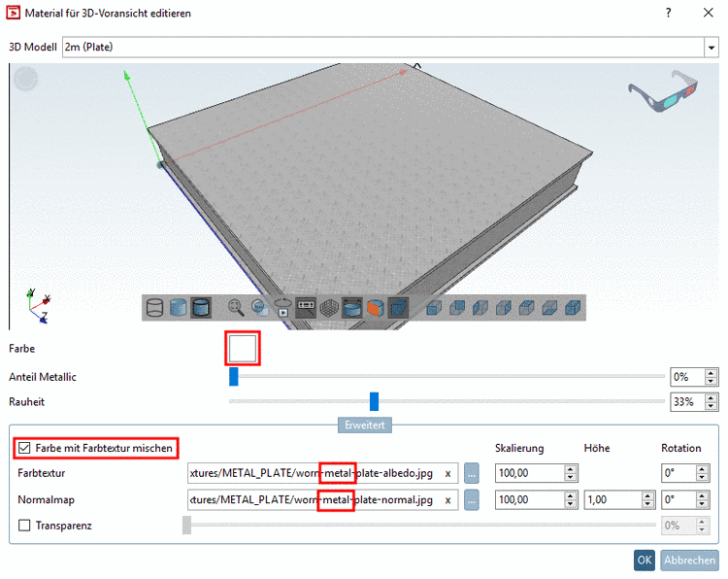Select the fifth standard view cube
Viewport: 728px width, 579px height.
click(526, 308)
